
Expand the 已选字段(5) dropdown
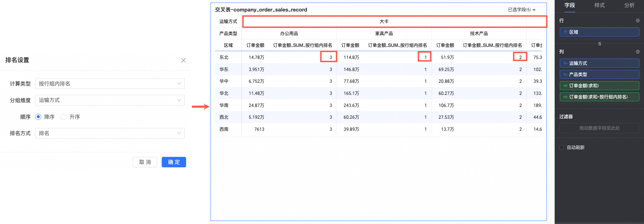522,10
